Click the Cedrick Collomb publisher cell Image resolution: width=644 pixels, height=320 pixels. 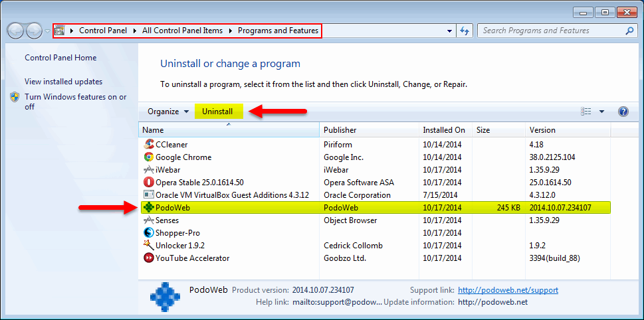click(x=353, y=246)
